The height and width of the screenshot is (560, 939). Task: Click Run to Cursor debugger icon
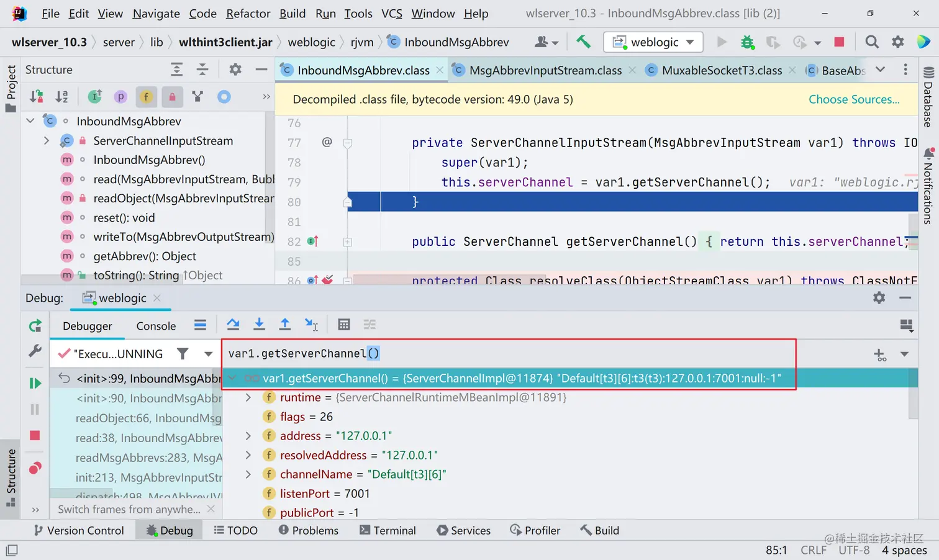311,324
